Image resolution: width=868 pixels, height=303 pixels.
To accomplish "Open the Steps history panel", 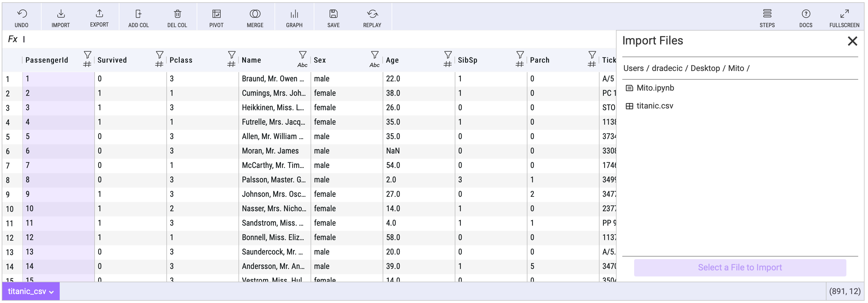I will pyautogui.click(x=767, y=14).
